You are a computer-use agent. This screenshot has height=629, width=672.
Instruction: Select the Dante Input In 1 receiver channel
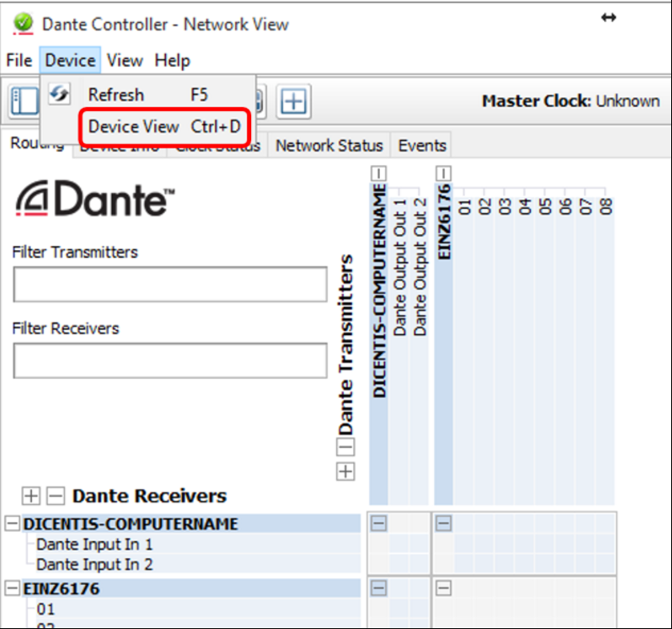tap(94, 545)
